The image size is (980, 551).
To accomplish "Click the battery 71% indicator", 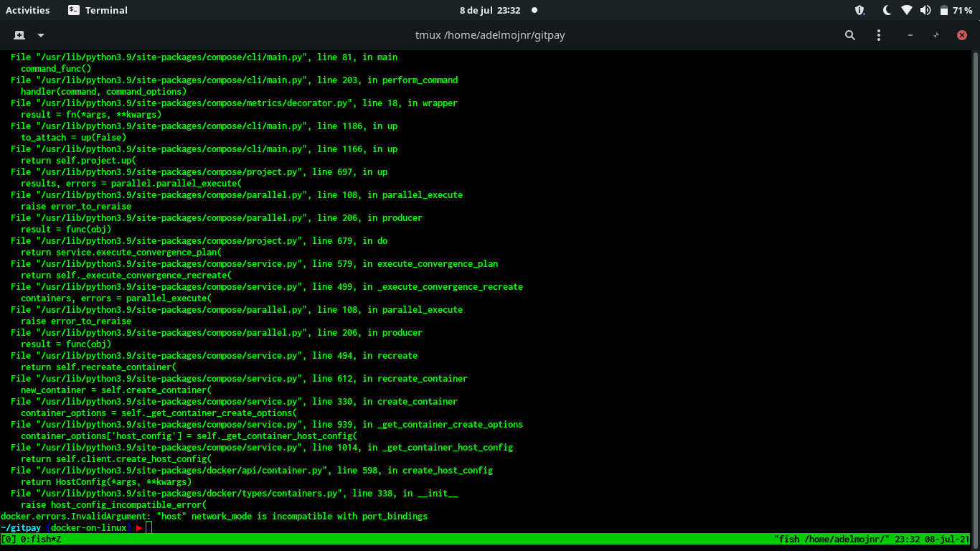I will tap(956, 10).
